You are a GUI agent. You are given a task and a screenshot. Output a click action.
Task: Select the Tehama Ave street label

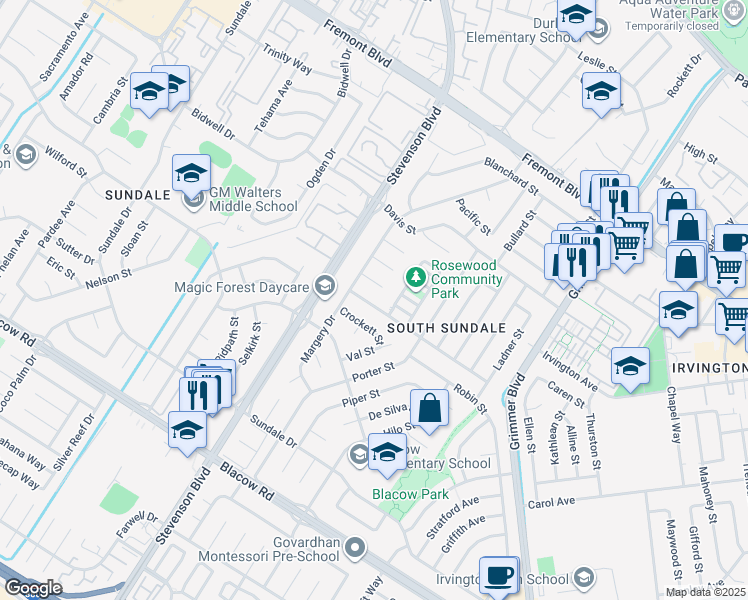coord(273,106)
